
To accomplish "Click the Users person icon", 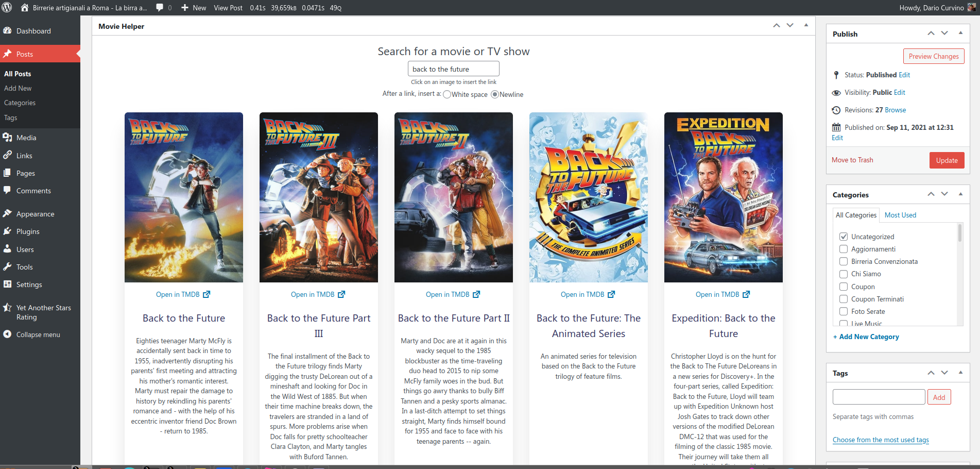I will (7, 249).
